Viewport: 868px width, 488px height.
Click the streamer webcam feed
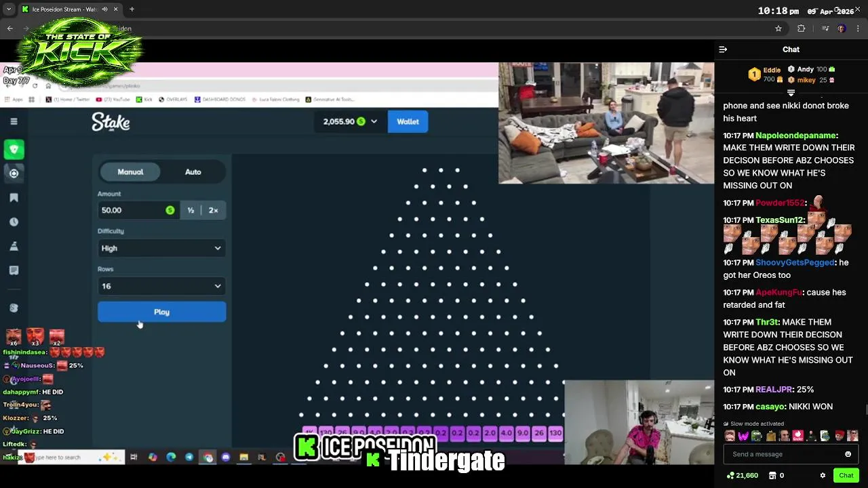[638, 422]
